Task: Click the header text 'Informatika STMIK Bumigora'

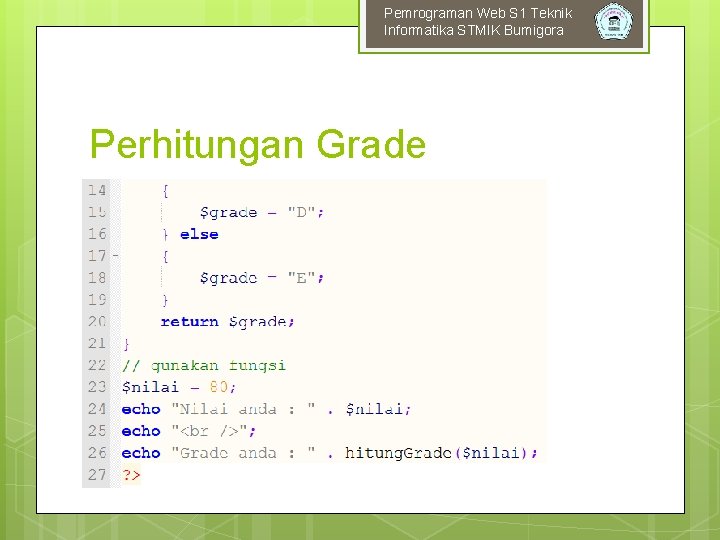Action: tap(473, 30)
